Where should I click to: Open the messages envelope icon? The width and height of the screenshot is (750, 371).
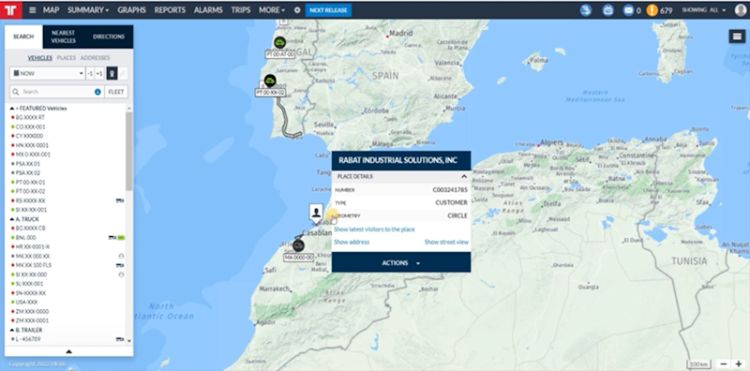[x=629, y=10]
